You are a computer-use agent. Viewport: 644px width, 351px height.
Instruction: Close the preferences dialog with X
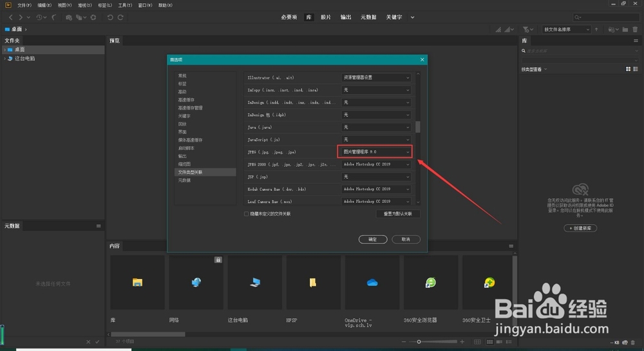[422, 60]
